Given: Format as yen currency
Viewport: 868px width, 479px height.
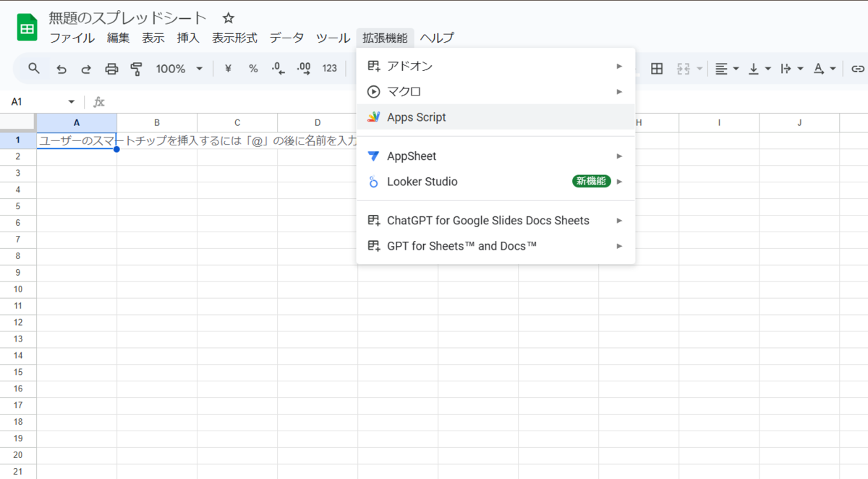Looking at the screenshot, I should (x=229, y=69).
